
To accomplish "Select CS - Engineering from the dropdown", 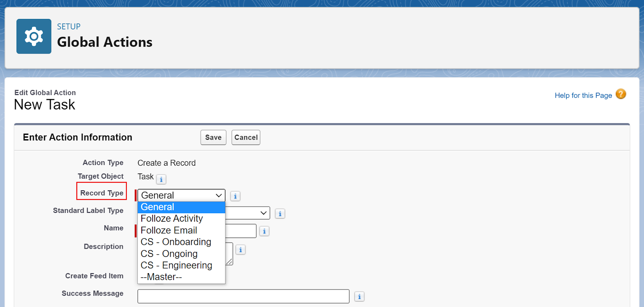I will pyautogui.click(x=176, y=265).
